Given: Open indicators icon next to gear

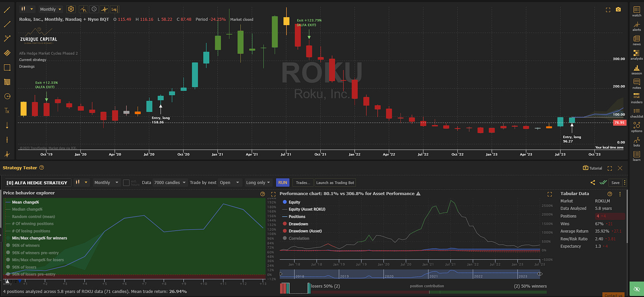Looking at the screenshot, I should [83, 9].
